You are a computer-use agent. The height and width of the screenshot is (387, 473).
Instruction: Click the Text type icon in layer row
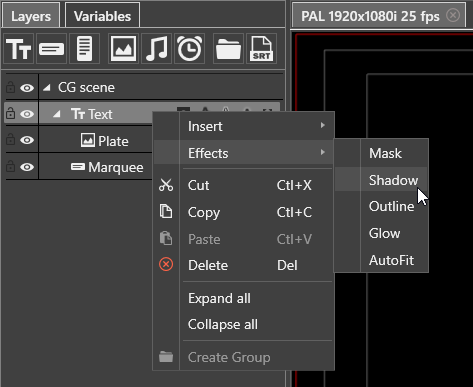[78, 114]
